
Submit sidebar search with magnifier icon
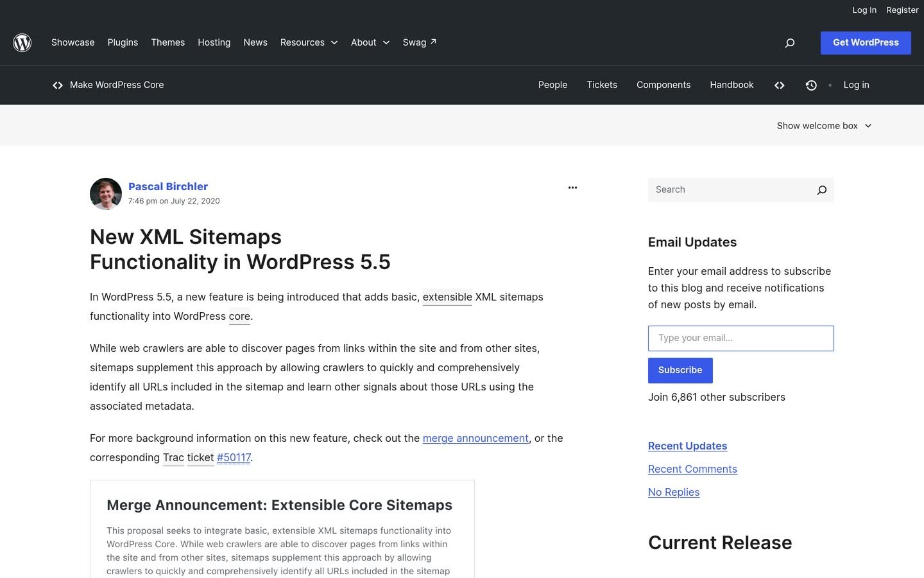822,190
